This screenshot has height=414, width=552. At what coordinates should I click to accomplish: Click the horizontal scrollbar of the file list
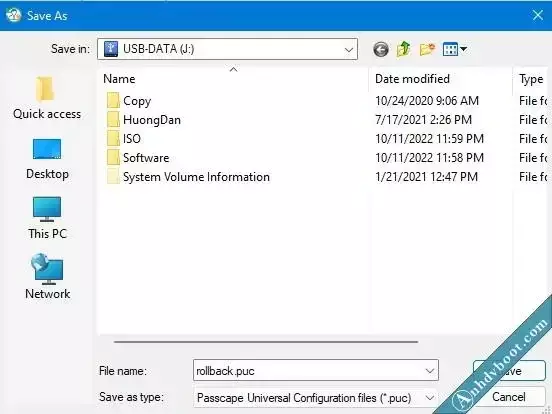[x=266, y=341]
